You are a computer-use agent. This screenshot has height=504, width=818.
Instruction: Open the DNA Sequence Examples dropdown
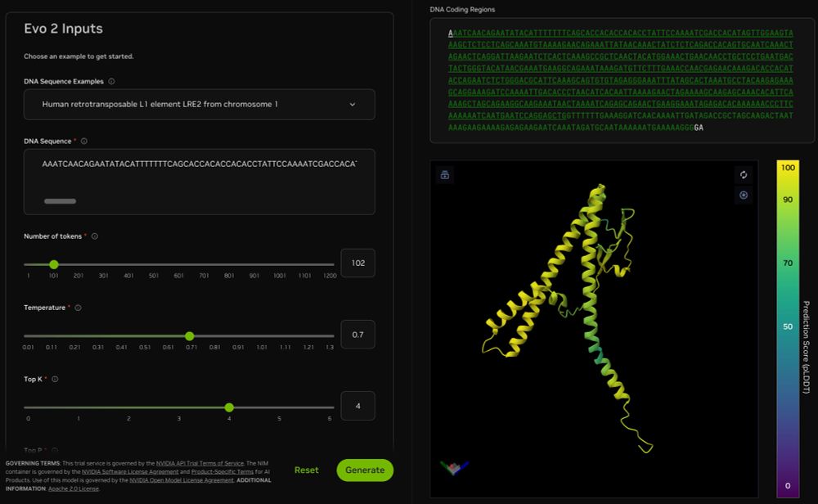coord(200,105)
